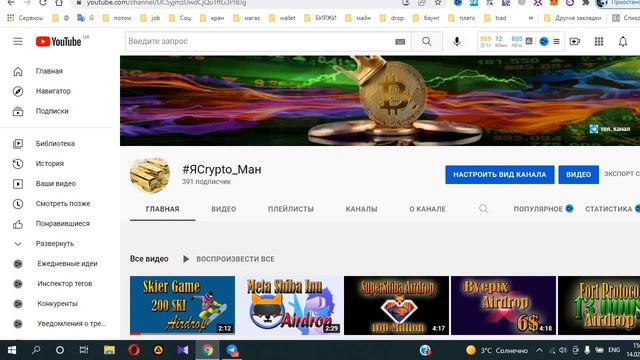This screenshot has width=640, height=360.
Task: Click the Все видео heading
Action: [149, 259]
